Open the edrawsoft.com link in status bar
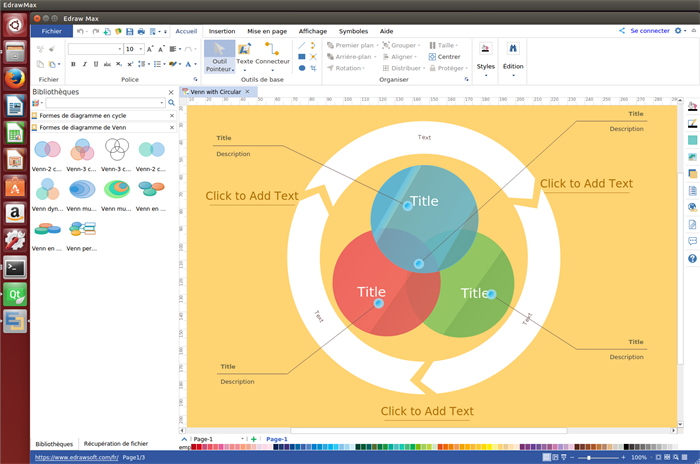Screen dimensions: 700x464 click(x=76, y=457)
